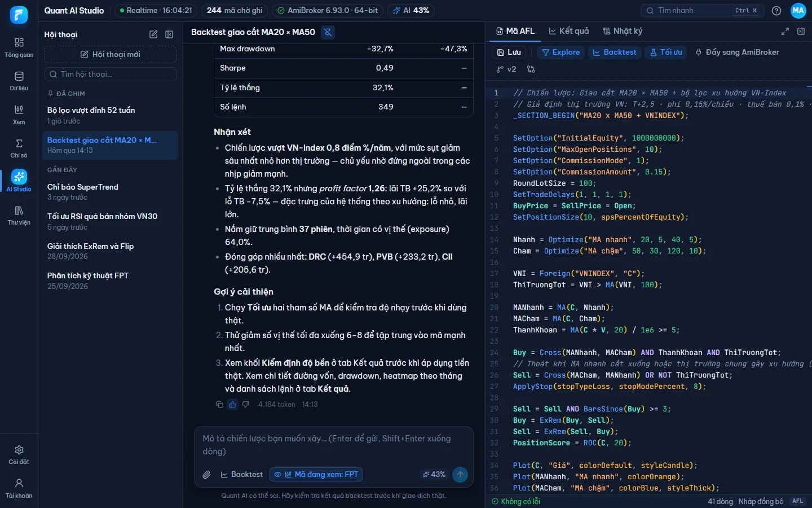The height and width of the screenshot is (508, 812).
Task: Open the Tổng quan overview sidebar item
Action: [19, 47]
